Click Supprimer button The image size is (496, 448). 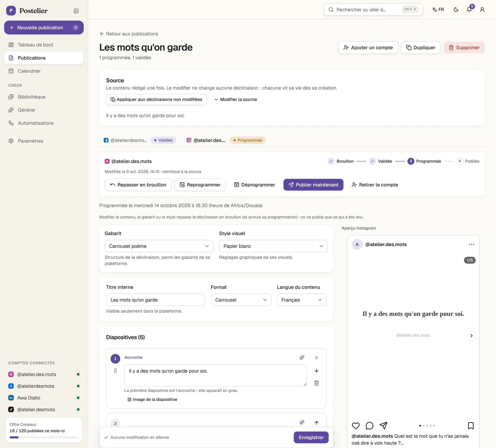pyautogui.click(x=464, y=47)
